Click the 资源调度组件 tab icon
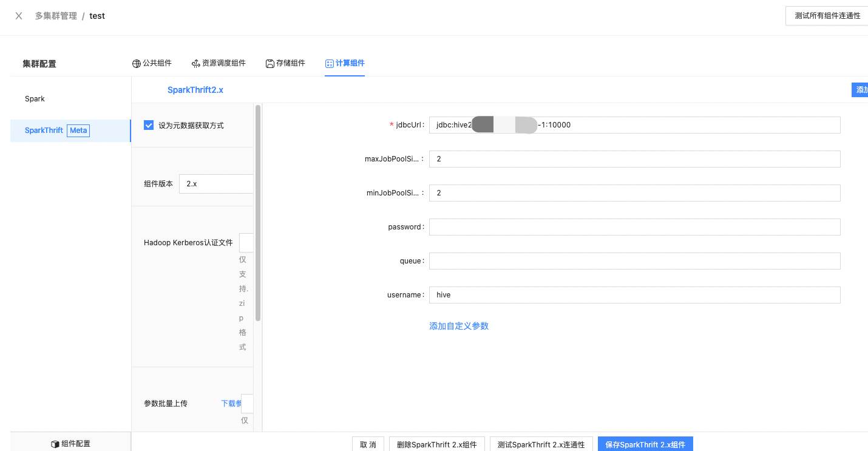This screenshot has height=451, width=868. click(195, 64)
